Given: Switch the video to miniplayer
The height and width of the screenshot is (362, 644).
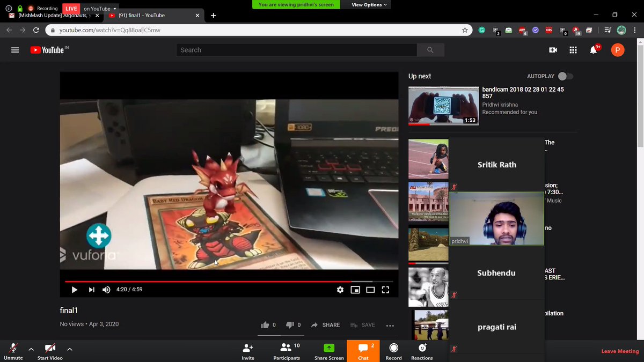Looking at the screenshot, I should pyautogui.click(x=355, y=290).
